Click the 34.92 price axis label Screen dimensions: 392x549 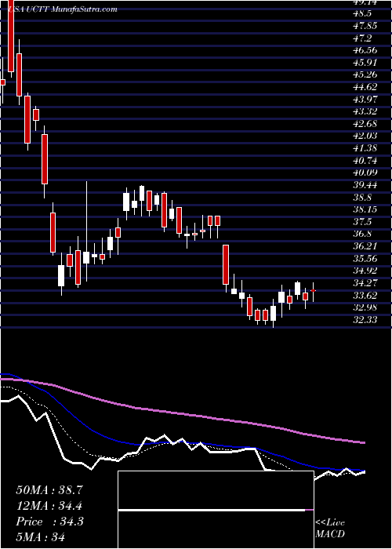click(x=365, y=271)
